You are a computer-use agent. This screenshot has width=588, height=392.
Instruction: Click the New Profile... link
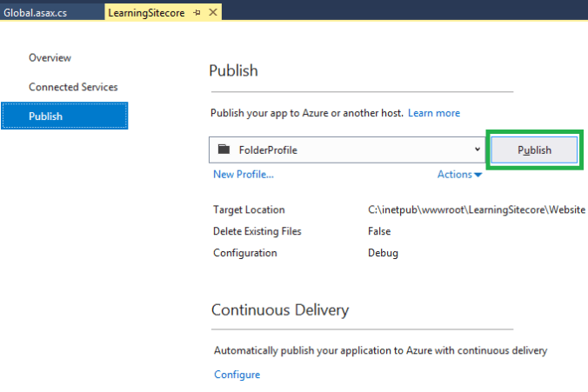[x=244, y=175]
